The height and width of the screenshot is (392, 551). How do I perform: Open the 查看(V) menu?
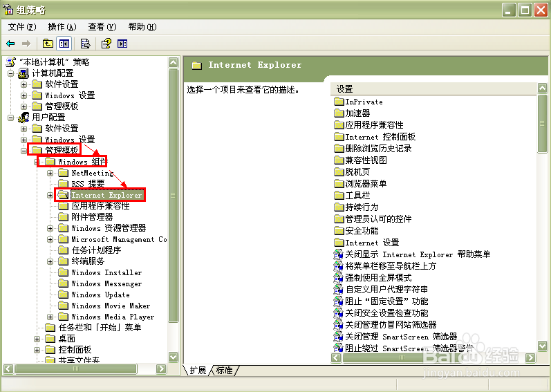(102, 27)
